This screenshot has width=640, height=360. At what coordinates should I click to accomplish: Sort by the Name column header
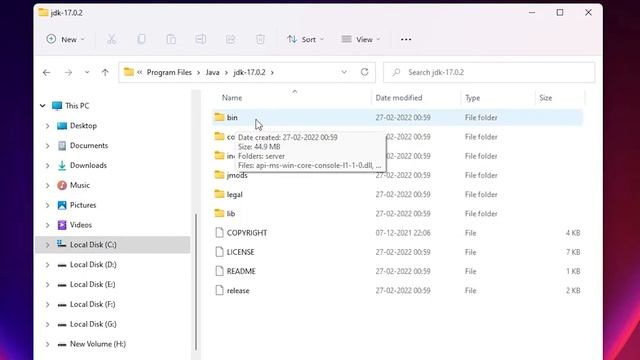pyautogui.click(x=232, y=98)
